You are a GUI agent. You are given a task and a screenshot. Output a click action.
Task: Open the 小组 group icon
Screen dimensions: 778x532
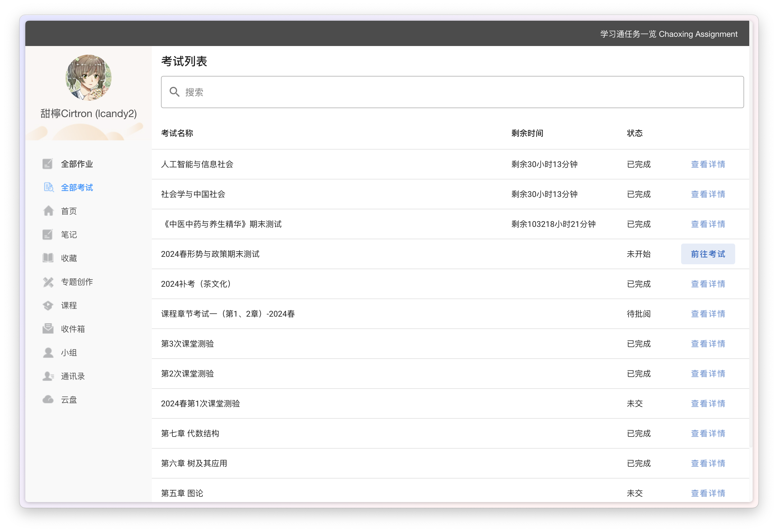[x=48, y=353]
